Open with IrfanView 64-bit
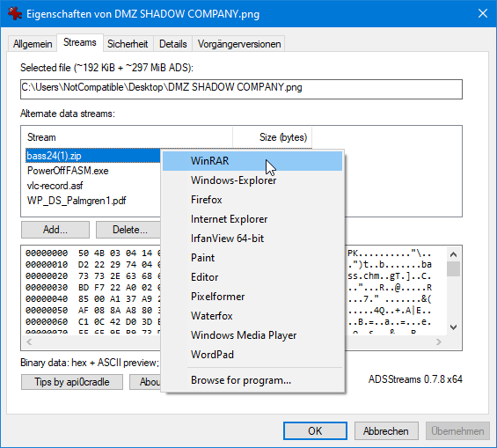 click(x=252, y=239)
